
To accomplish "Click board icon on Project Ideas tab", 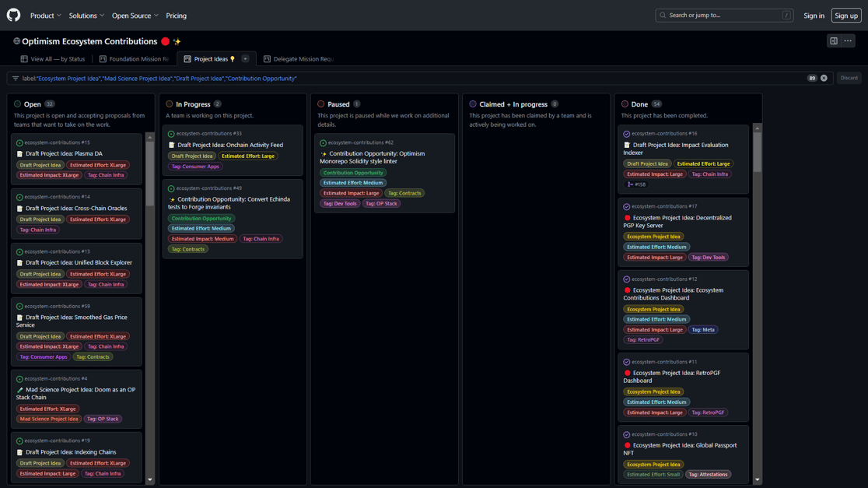I will pos(187,58).
